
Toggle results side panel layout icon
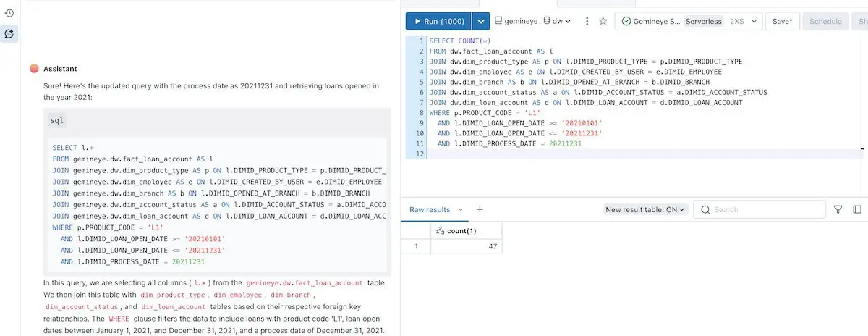click(857, 209)
